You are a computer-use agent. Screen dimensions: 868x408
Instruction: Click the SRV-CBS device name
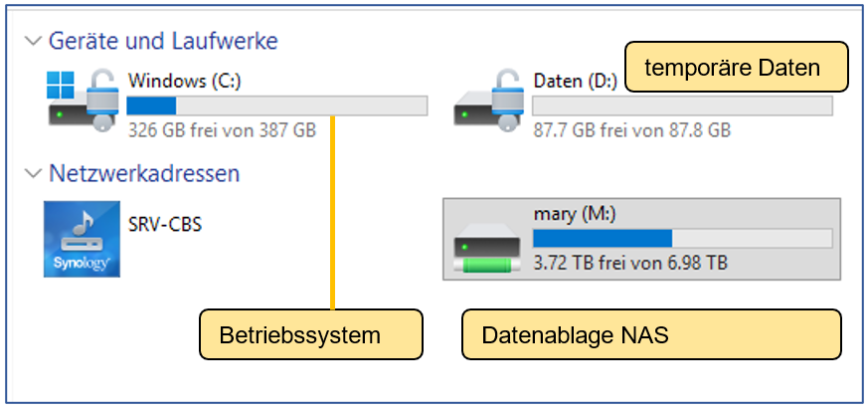pyautogui.click(x=165, y=224)
